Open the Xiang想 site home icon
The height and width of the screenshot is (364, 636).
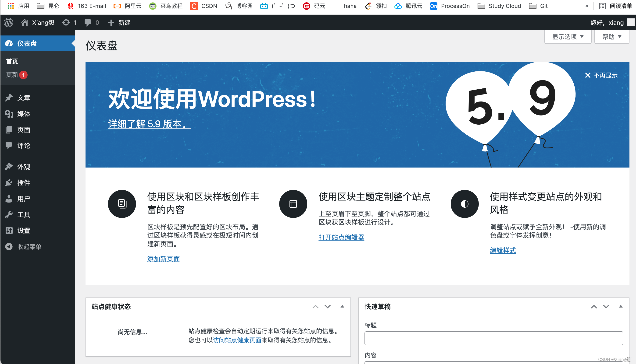[x=25, y=22]
